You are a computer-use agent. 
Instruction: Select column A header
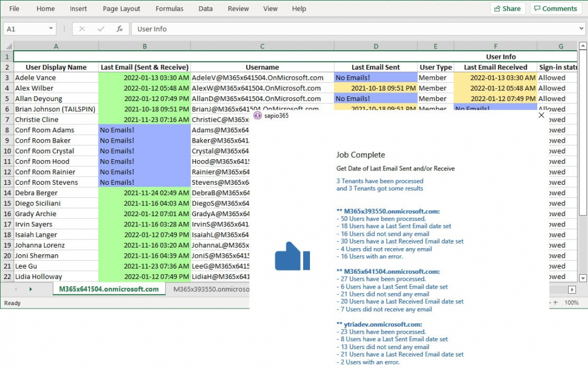tap(56, 46)
